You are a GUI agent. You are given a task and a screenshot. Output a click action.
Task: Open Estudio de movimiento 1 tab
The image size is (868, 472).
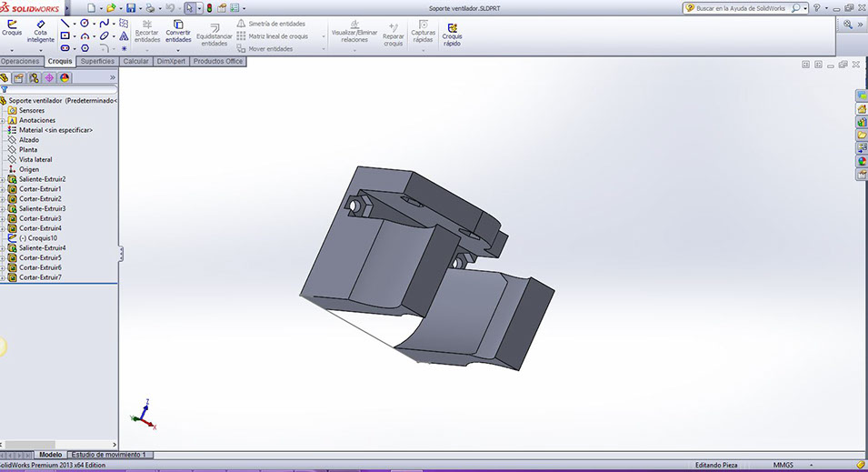click(109, 455)
